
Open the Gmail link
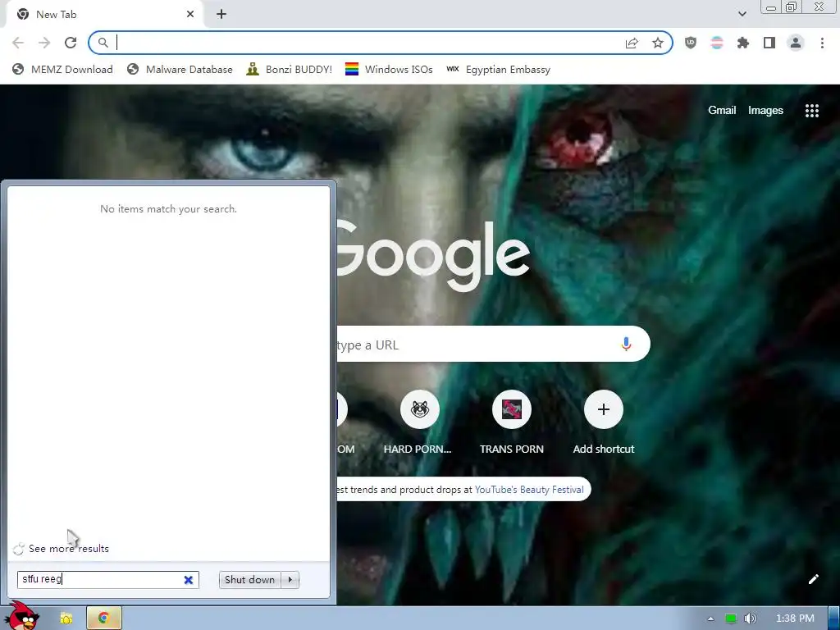click(722, 111)
